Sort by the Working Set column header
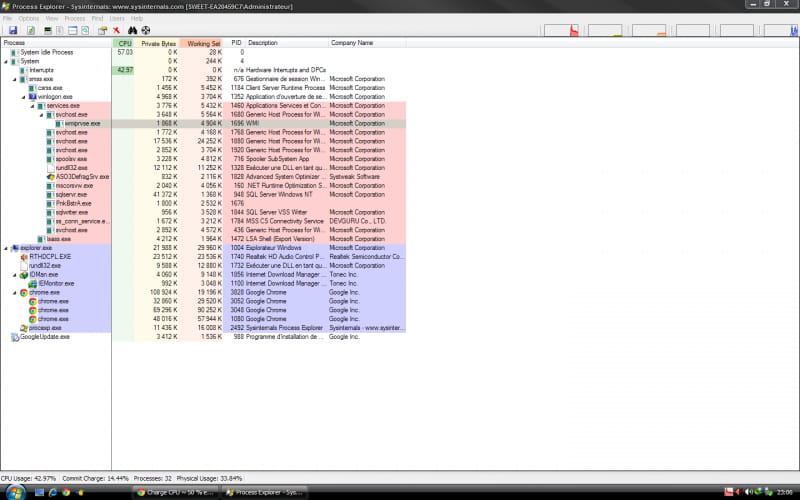The image size is (800, 500). point(203,43)
